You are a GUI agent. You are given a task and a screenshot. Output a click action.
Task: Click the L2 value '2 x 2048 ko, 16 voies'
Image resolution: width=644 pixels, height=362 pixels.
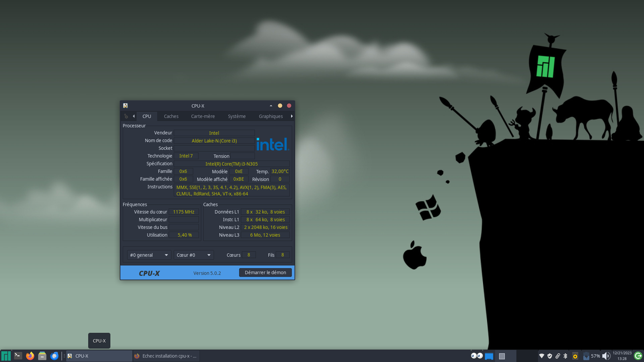pos(265,227)
